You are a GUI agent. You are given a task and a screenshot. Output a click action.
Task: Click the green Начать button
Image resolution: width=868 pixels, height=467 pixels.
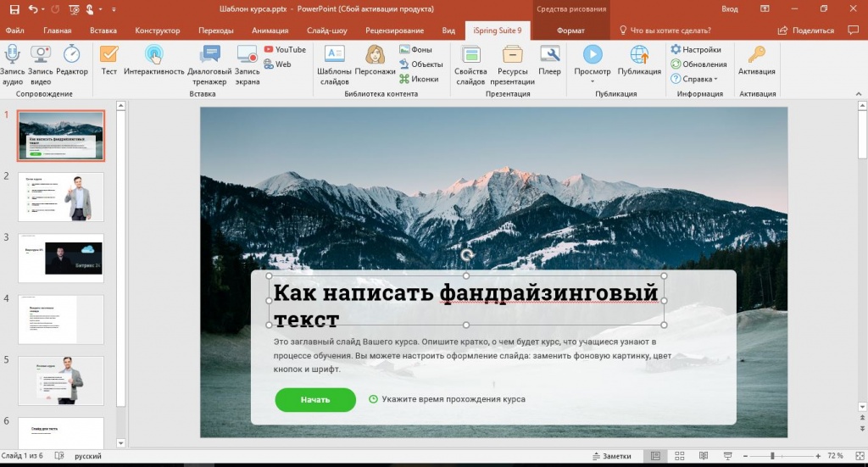tap(314, 399)
